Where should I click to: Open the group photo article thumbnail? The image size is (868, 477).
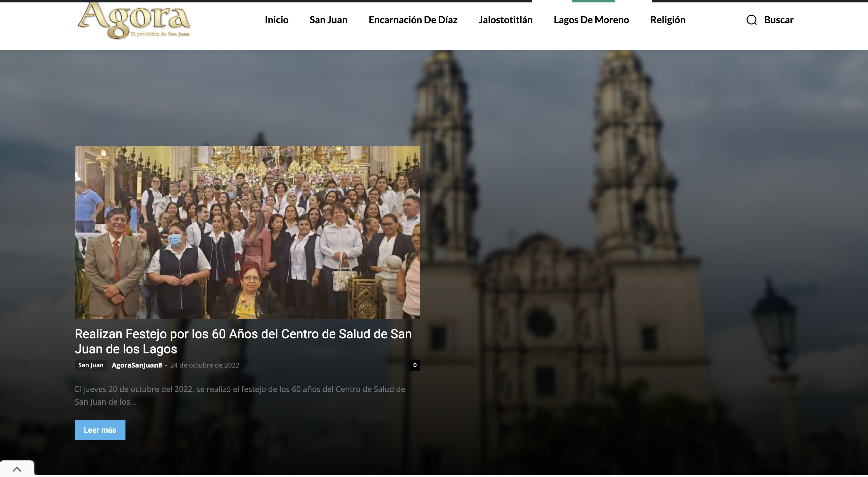[x=247, y=232]
